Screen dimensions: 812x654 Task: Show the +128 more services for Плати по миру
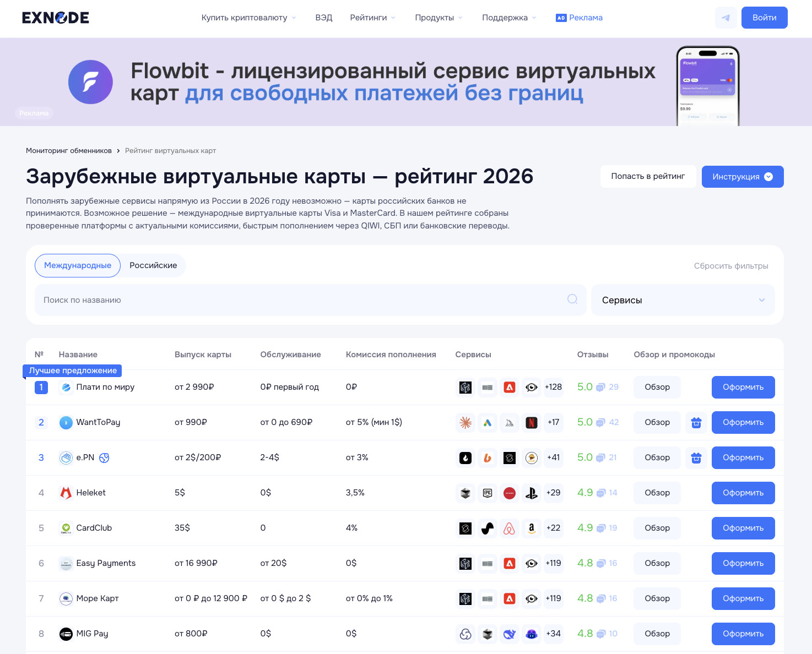[553, 387]
